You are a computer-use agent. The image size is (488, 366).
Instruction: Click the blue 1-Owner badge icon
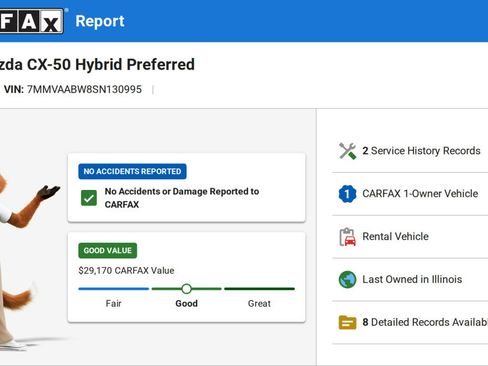coord(347,194)
